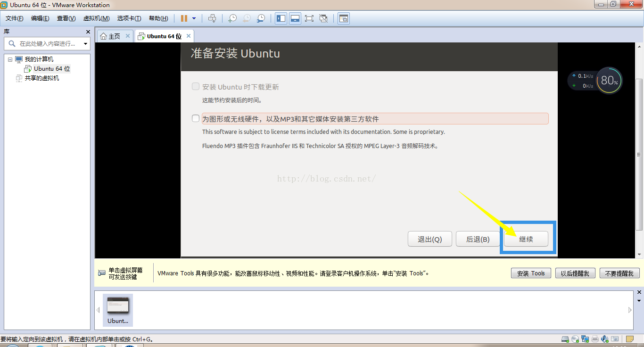The image size is (644, 347).
Task: Open the 查看(V) menu
Action: [66, 18]
